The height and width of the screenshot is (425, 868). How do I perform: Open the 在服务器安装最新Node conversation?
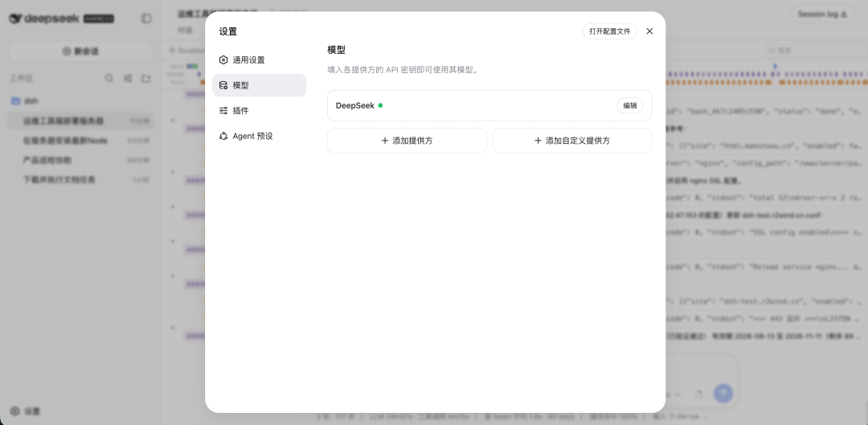(x=81, y=141)
